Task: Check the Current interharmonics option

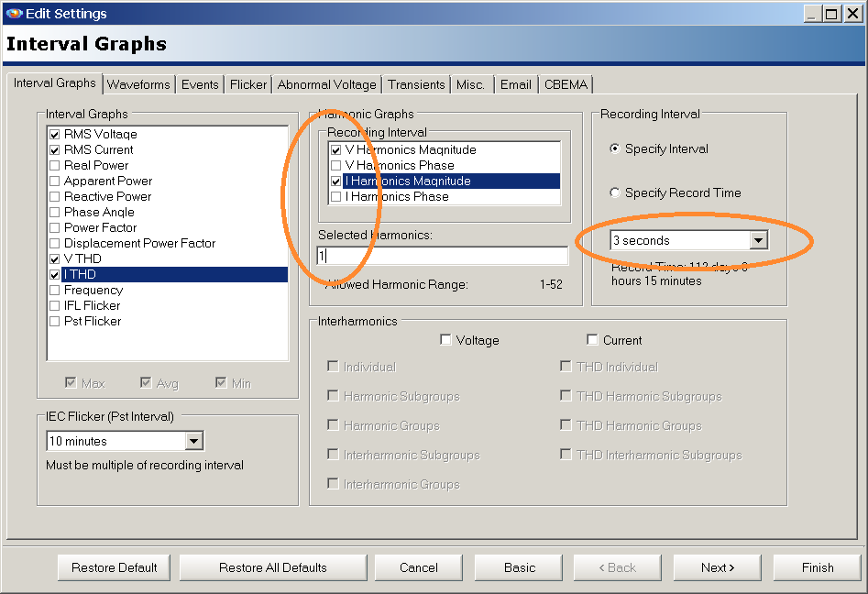Action: [593, 338]
